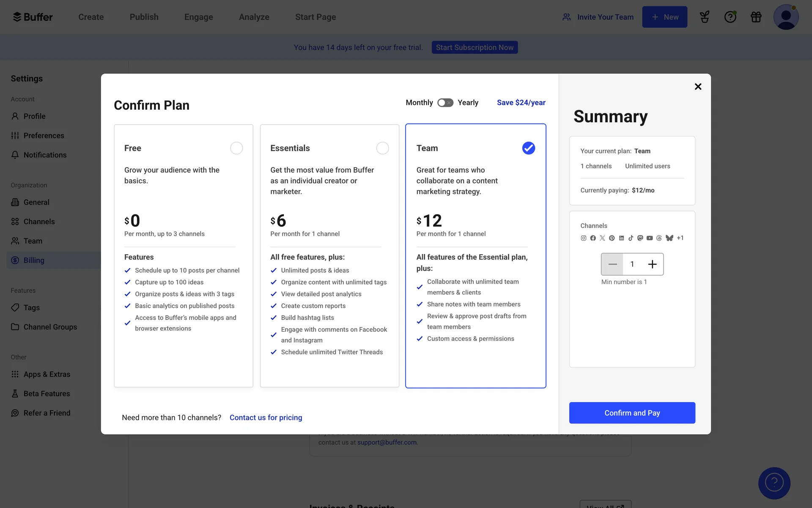The width and height of the screenshot is (812, 508).
Task: Select the Free plan radio button
Action: [x=236, y=148]
